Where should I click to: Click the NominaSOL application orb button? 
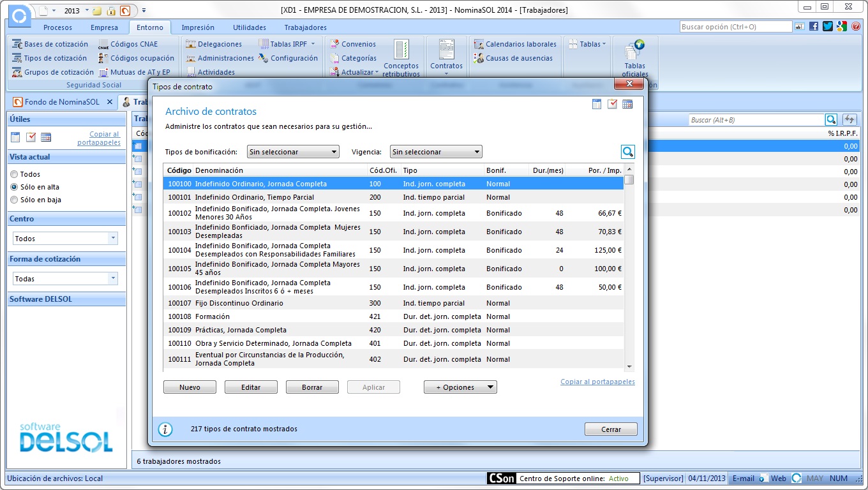click(x=20, y=16)
